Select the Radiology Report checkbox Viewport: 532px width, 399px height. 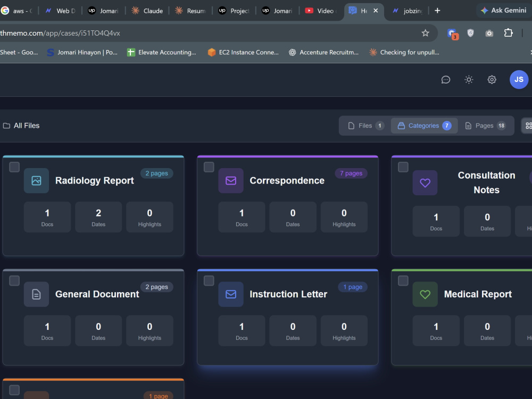click(x=14, y=167)
